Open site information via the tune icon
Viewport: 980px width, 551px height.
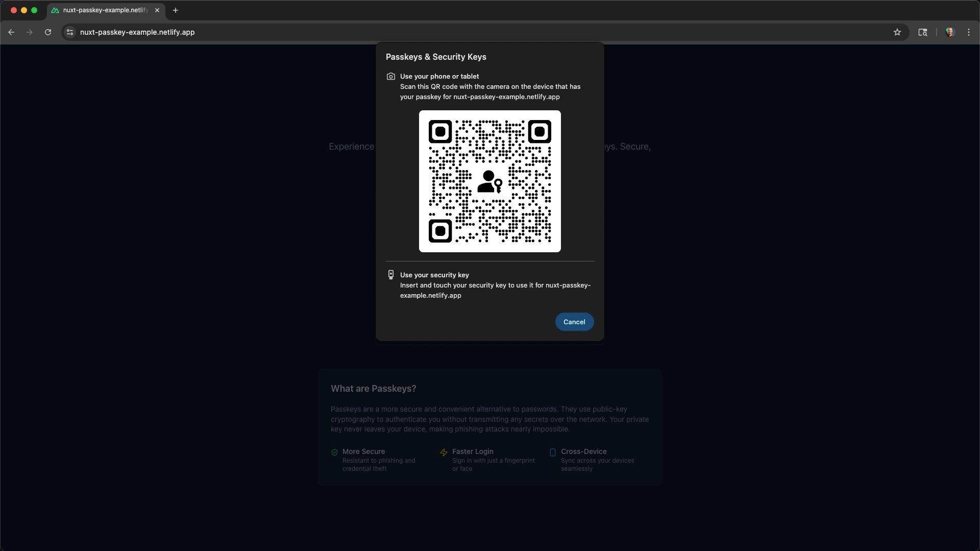[x=69, y=32]
